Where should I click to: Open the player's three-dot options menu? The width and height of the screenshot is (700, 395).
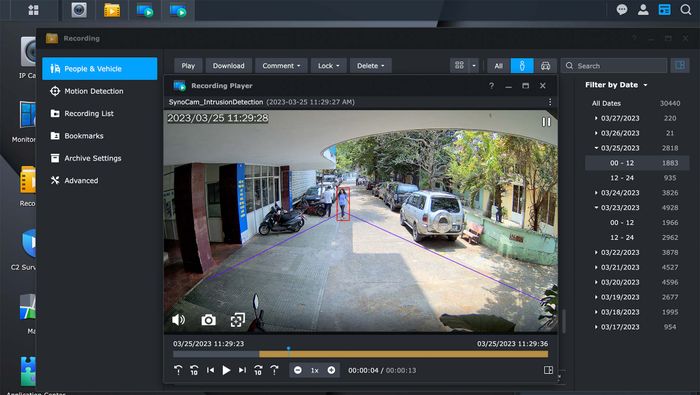pyautogui.click(x=550, y=102)
